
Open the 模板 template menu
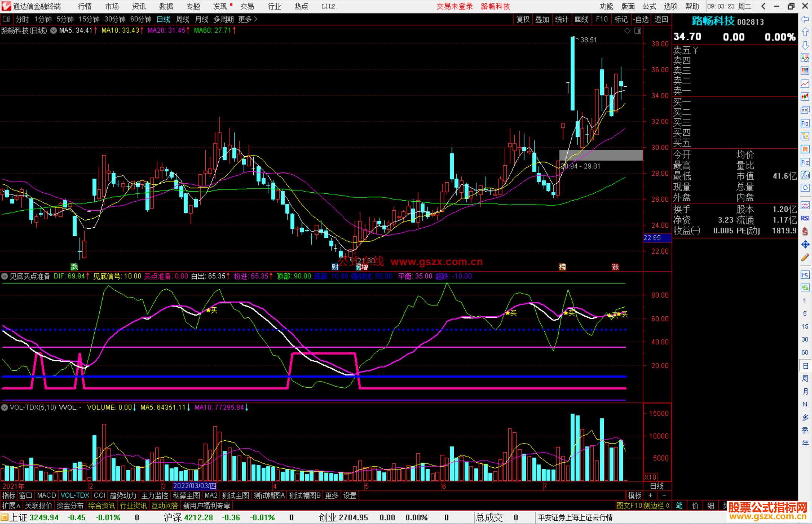click(635, 495)
